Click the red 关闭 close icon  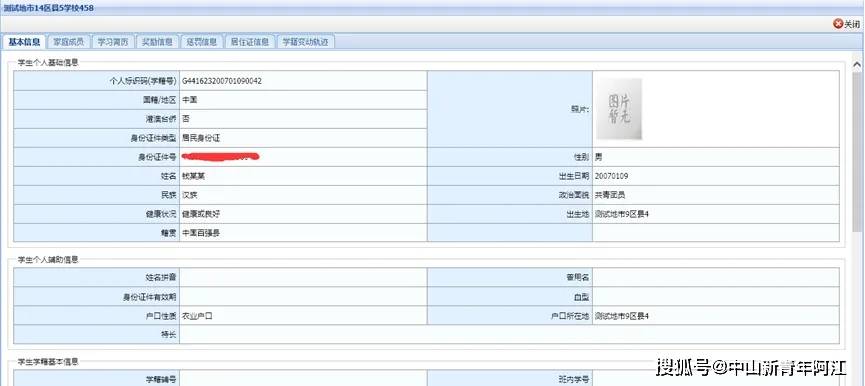point(839,24)
